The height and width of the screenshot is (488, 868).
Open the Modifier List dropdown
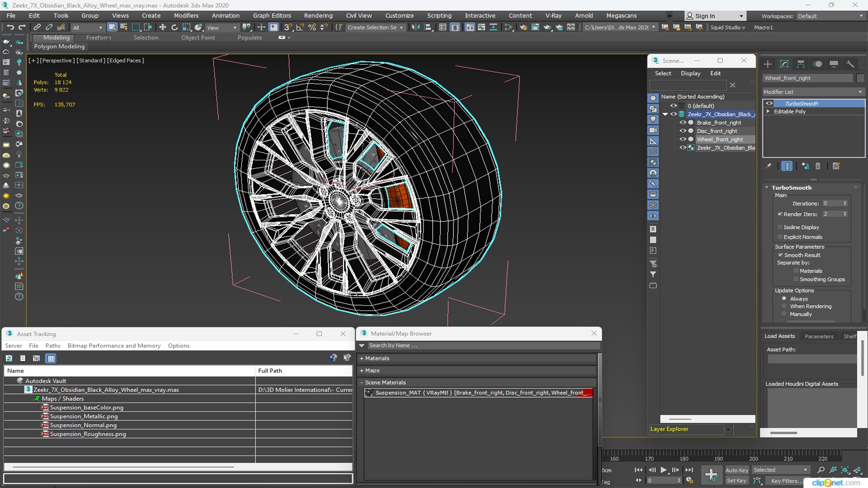pos(813,92)
